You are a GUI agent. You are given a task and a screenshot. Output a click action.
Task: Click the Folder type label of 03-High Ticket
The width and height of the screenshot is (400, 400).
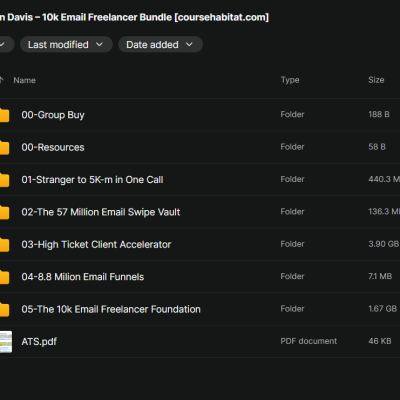point(292,244)
